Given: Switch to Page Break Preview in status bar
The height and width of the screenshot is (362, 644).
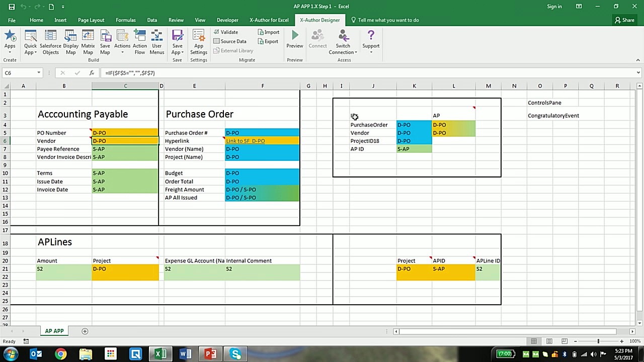Looking at the screenshot, I should tap(565, 341).
